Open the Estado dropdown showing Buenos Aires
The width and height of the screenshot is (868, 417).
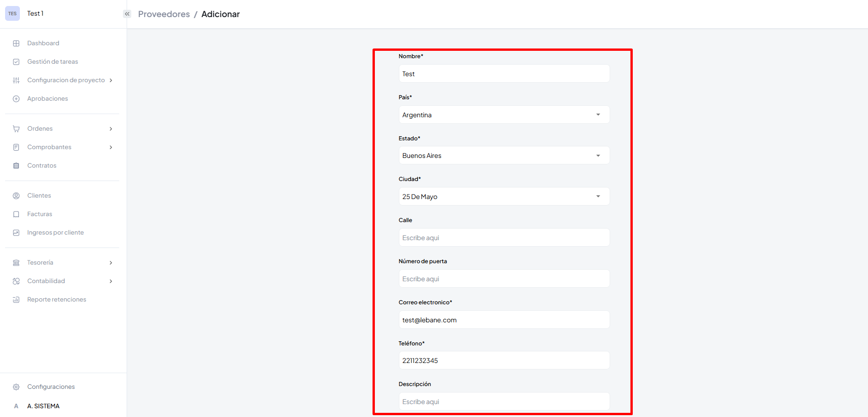click(x=504, y=156)
